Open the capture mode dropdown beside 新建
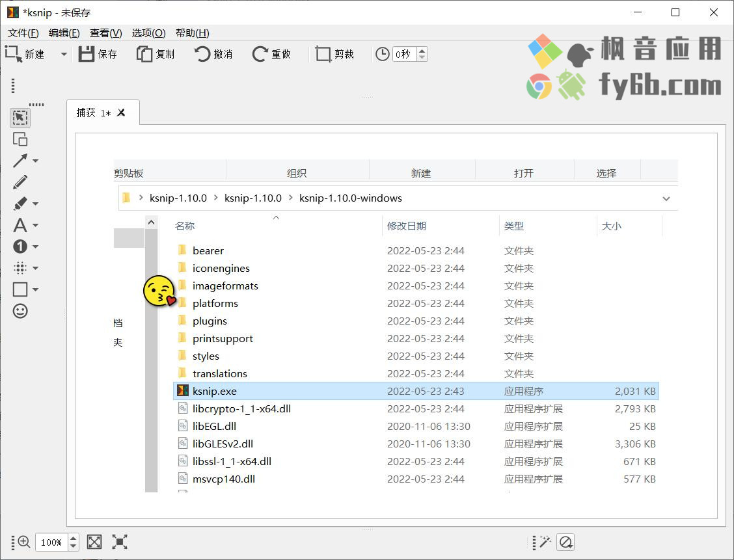Image resolution: width=734 pixels, height=560 pixels. coord(64,54)
